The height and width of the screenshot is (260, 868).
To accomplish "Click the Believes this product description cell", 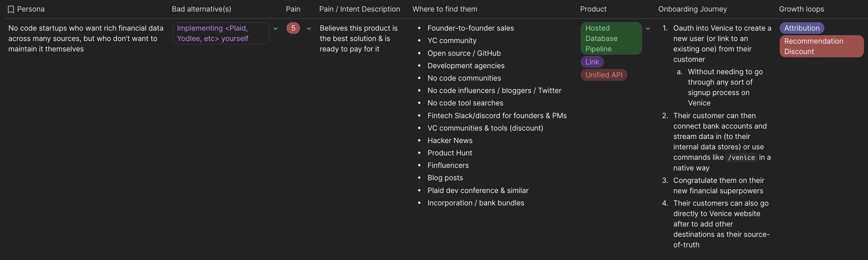I will coord(358,38).
